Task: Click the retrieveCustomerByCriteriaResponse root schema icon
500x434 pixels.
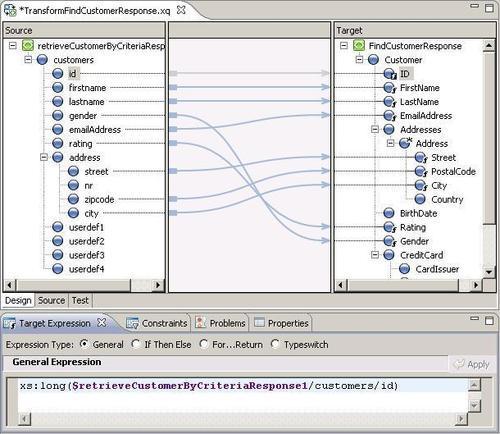Action: tap(28, 45)
